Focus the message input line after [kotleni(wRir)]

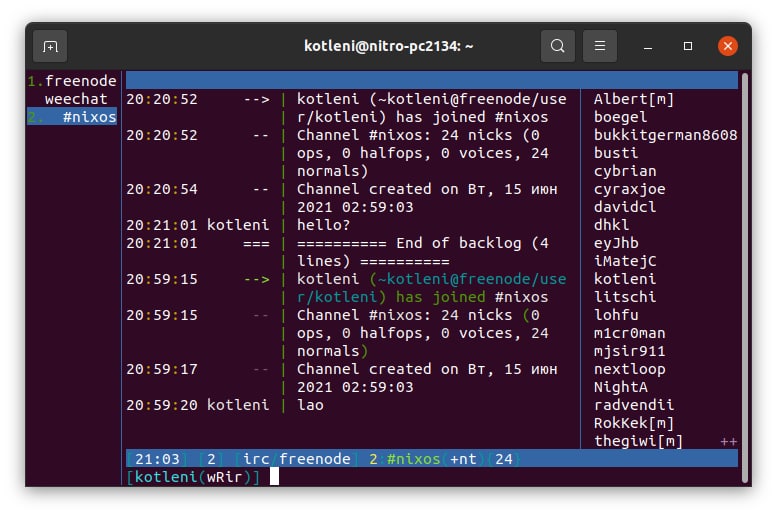[503, 477]
